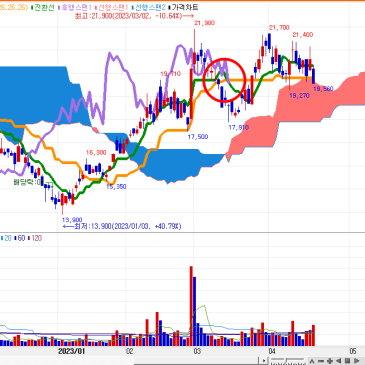Screen dimensions: 365x365
Task: Click the zoom in plus icon
Action: [330, 361]
